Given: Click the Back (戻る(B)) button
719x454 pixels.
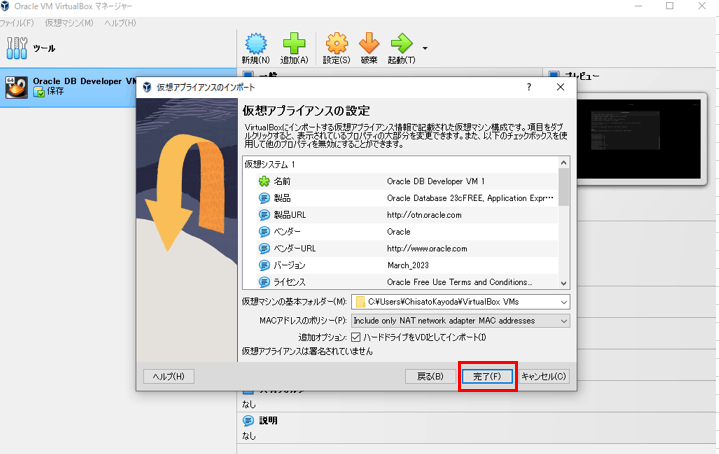Looking at the screenshot, I should (x=430, y=376).
